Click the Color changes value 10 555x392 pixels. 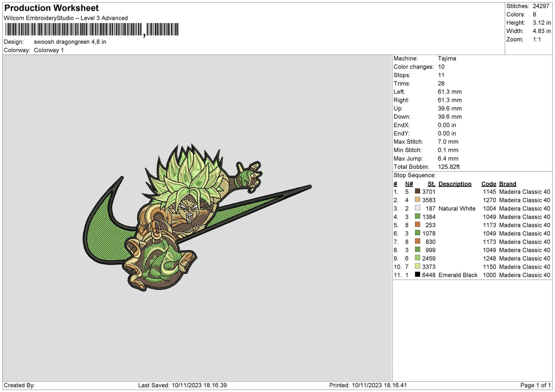point(441,67)
